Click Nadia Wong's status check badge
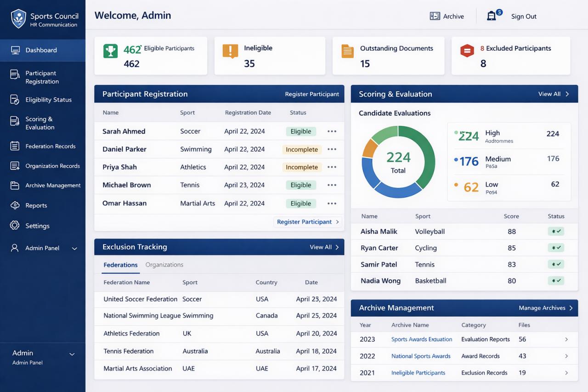The width and height of the screenshot is (588, 392). (x=556, y=281)
